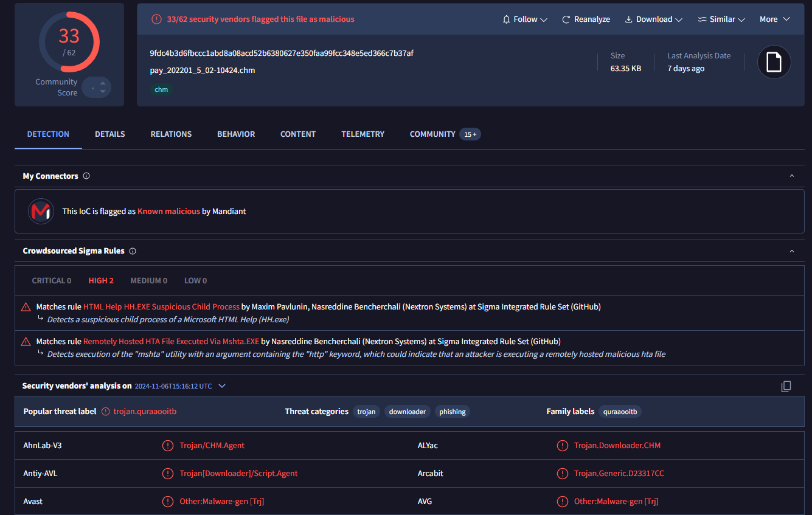Open the Follow dropdown
Viewport: 812px width, 515px height.
[x=524, y=19]
